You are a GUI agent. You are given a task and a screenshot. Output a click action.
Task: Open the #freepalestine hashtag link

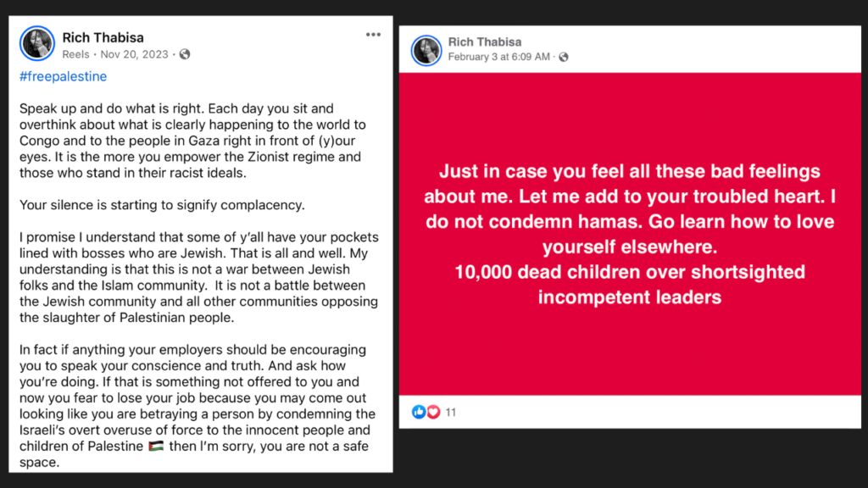(x=62, y=76)
